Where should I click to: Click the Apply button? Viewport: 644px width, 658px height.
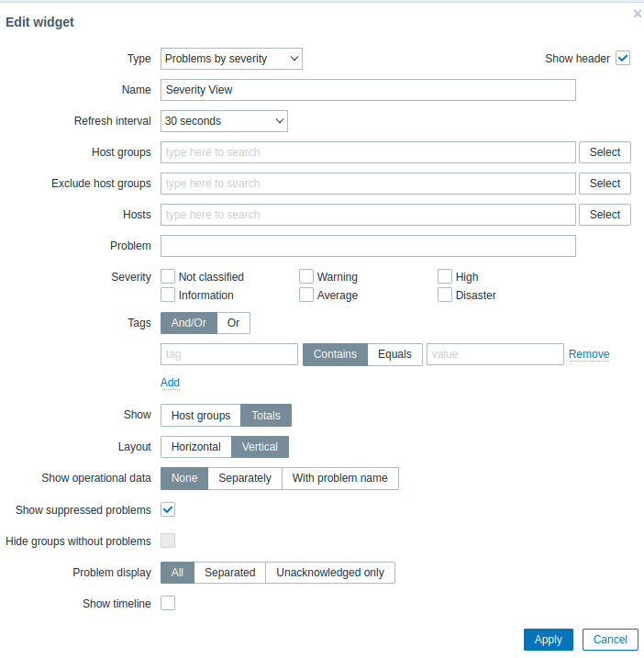tap(548, 640)
